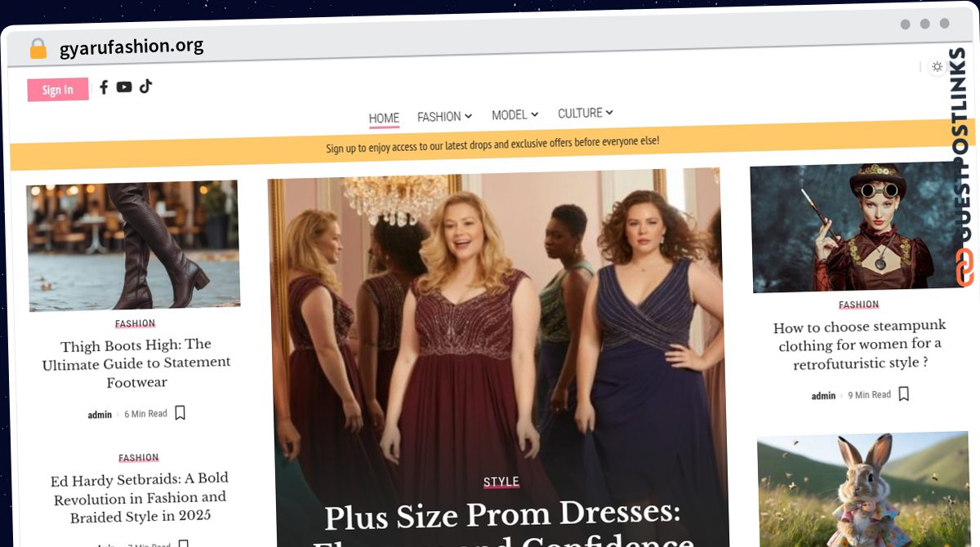The width and height of the screenshot is (980, 547).
Task: Expand the FASHION dropdown menu
Action: pos(444,117)
